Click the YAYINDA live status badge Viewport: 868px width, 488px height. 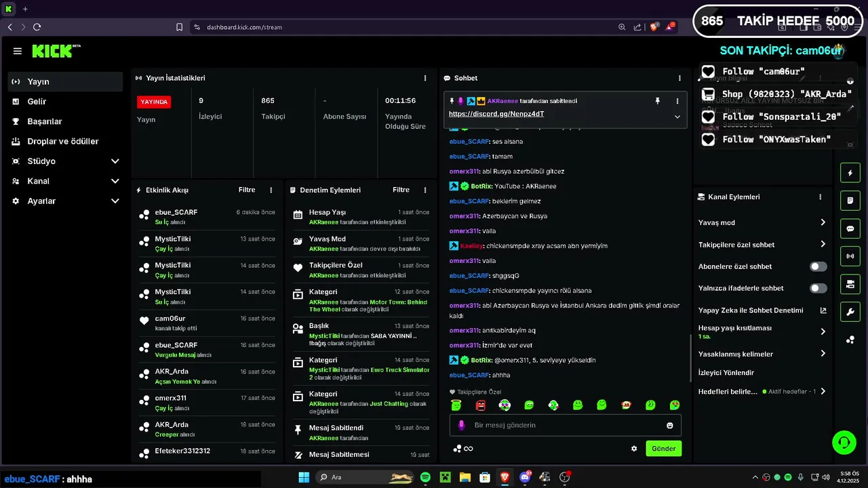(x=154, y=102)
